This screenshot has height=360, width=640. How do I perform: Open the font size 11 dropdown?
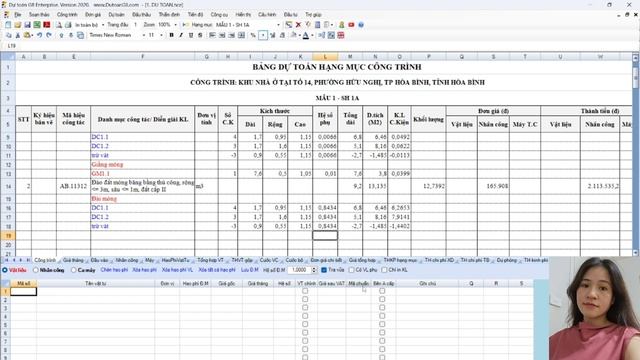pyautogui.click(x=161, y=36)
